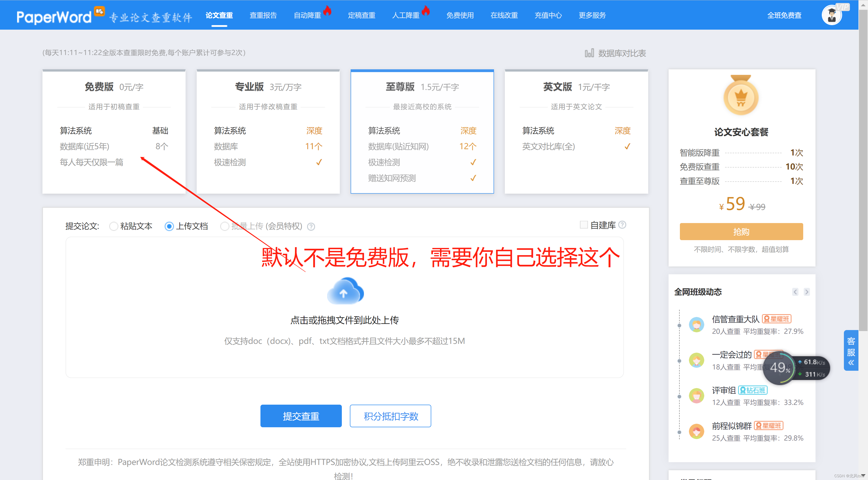The width and height of the screenshot is (868, 480).
Task: Enable the 自建库 checkbox
Action: point(584,225)
